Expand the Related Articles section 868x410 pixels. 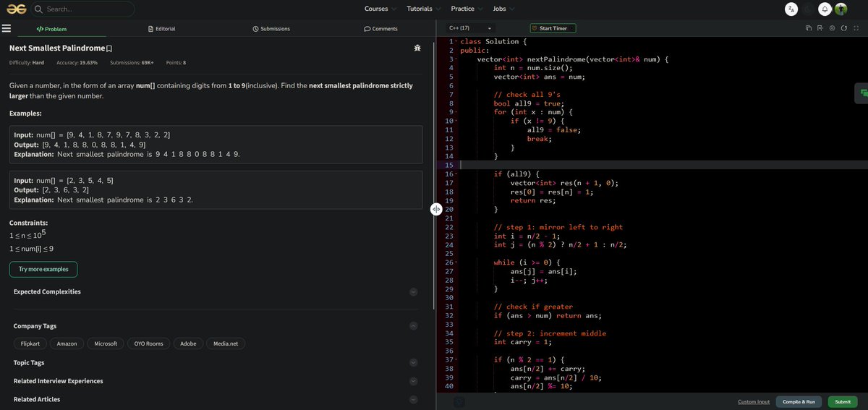click(413, 399)
